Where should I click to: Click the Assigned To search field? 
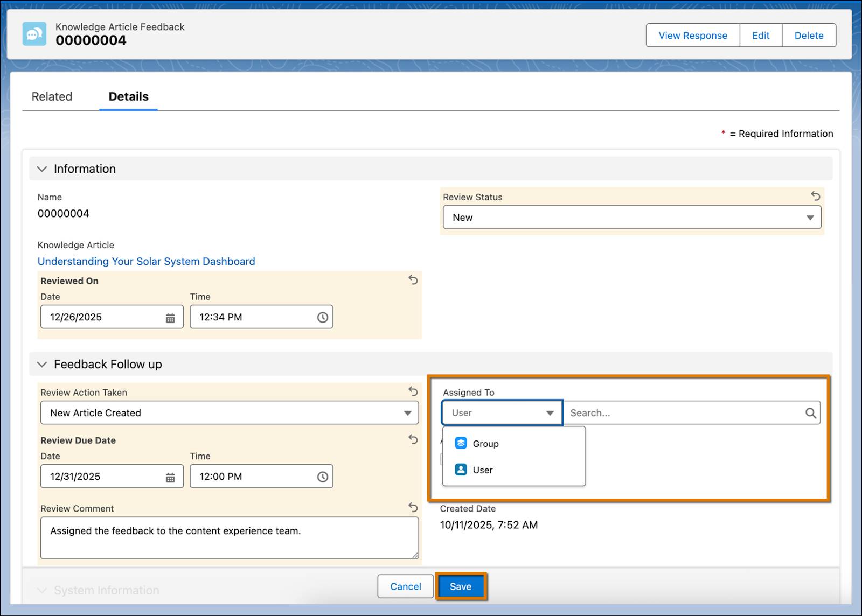(691, 413)
